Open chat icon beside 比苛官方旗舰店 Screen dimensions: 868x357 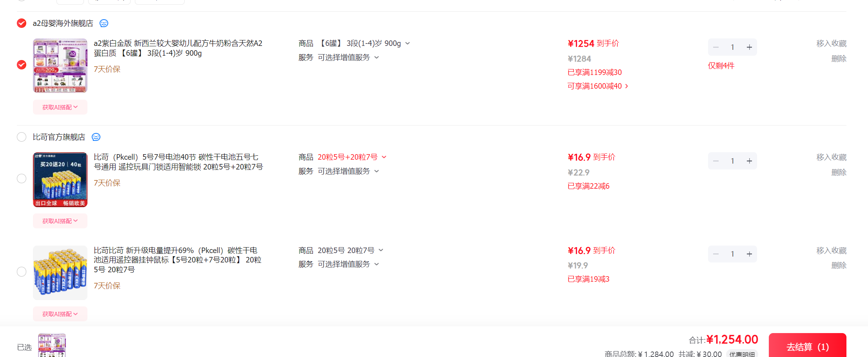(96, 137)
